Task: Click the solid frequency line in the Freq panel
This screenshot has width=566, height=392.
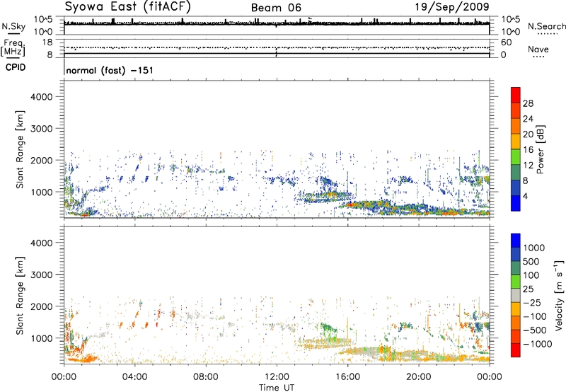Action: [x=277, y=54]
